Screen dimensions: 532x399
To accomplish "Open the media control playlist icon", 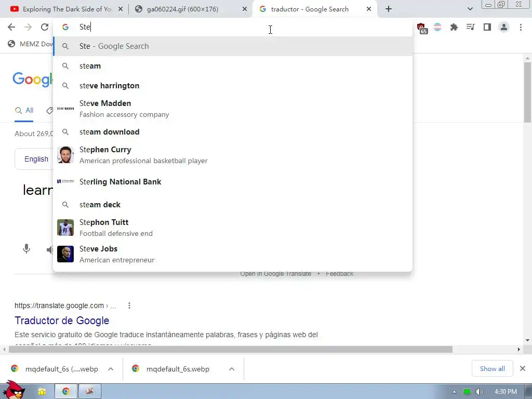I will (x=470, y=27).
